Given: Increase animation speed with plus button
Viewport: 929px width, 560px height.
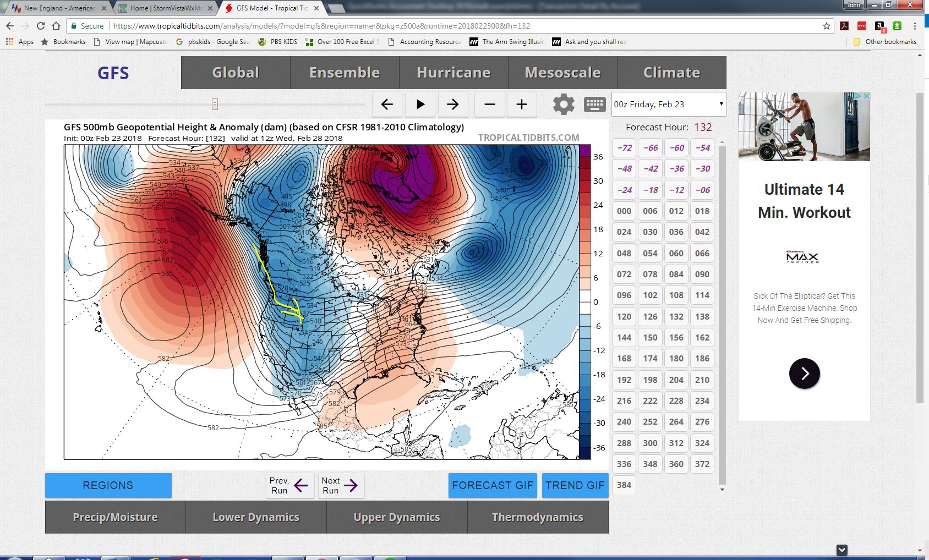Looking at the screenshot, I should pyautogui.click(x=522, y=105).
